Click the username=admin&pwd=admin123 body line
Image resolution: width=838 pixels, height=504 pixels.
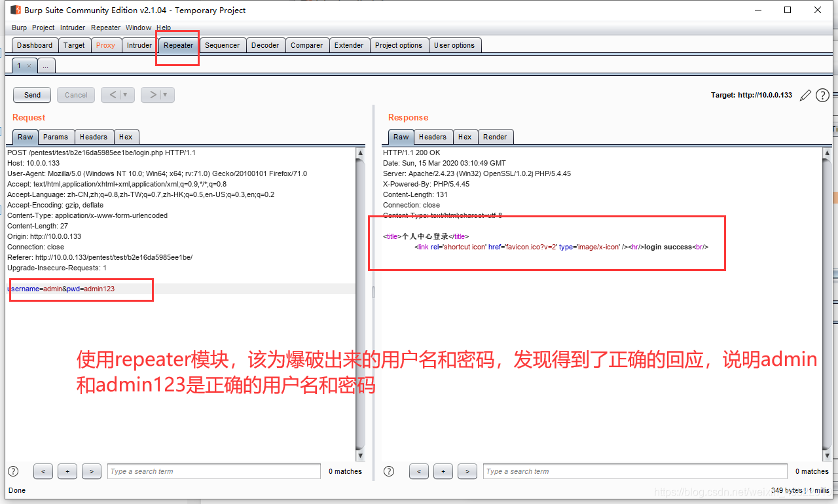[61, 289]
